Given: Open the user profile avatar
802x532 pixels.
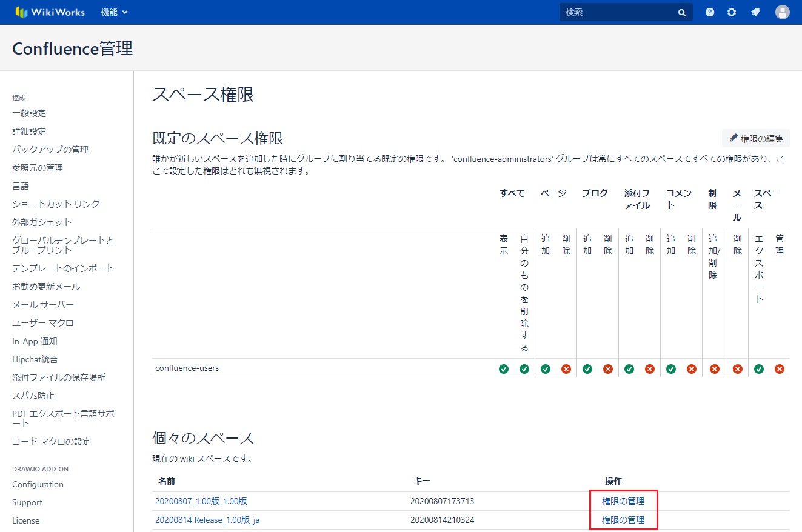Looking at the screenshot, I should tap(782, 12).
